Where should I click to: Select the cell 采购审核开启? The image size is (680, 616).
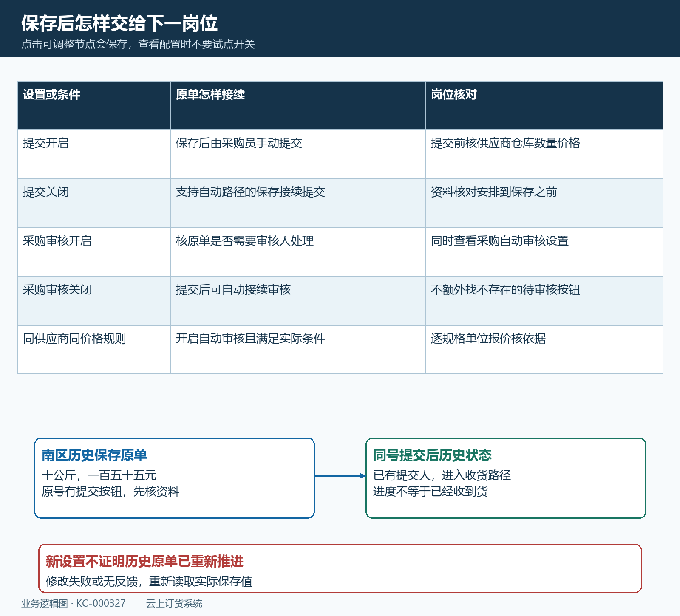click(x=93, y=252)
